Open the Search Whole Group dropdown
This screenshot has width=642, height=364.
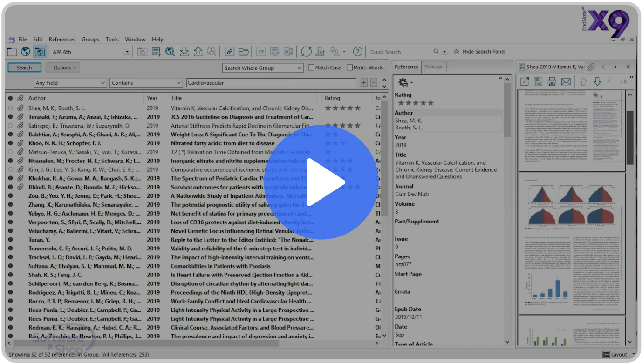(x=263, y=68)
